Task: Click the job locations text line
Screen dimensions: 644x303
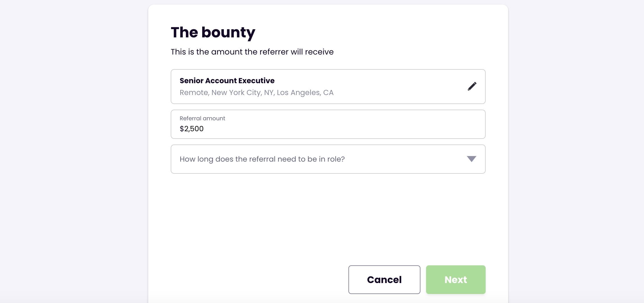Action: click(x=256, y=92)
